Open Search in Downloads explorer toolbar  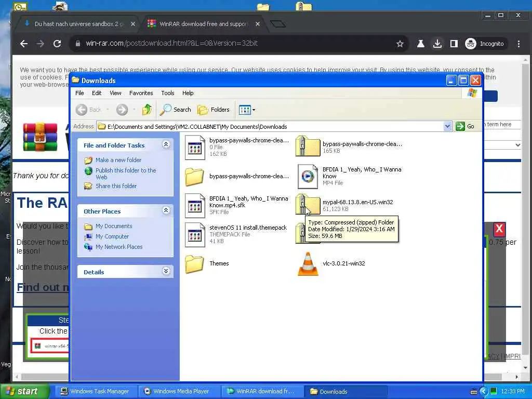[176, 110]
